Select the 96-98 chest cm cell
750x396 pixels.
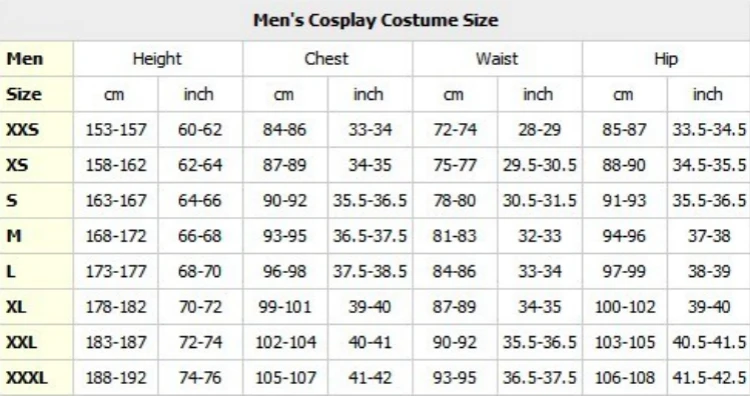(285, 271)
